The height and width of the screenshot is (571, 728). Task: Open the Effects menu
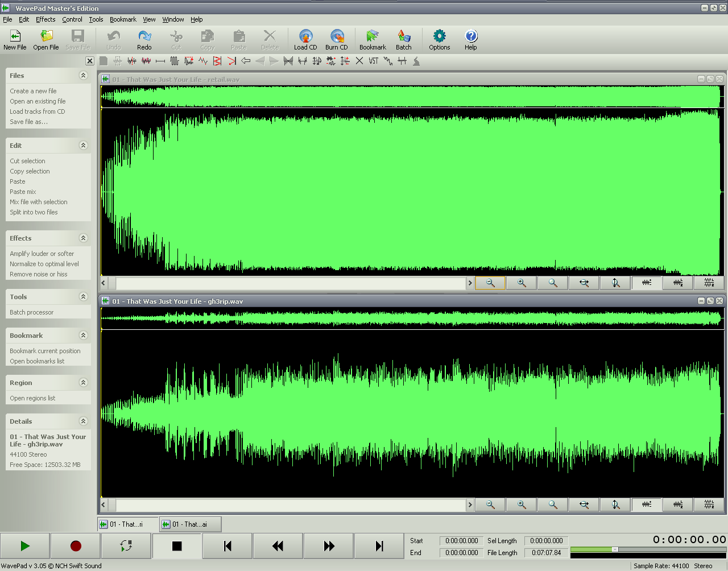pyautogui.click(x=45, y=19)
